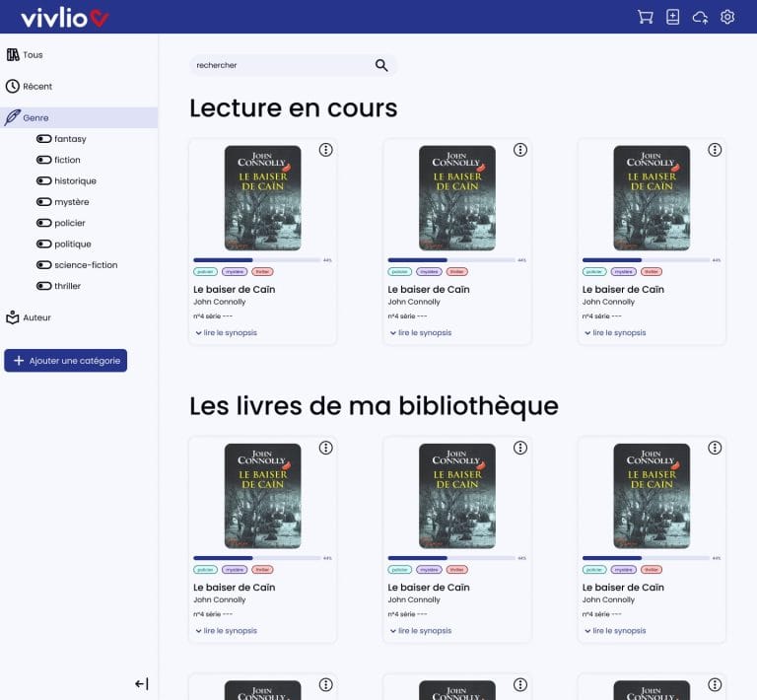Click the add book icon in header
Viewport: 757px width, 700px height.
(672, 17)
